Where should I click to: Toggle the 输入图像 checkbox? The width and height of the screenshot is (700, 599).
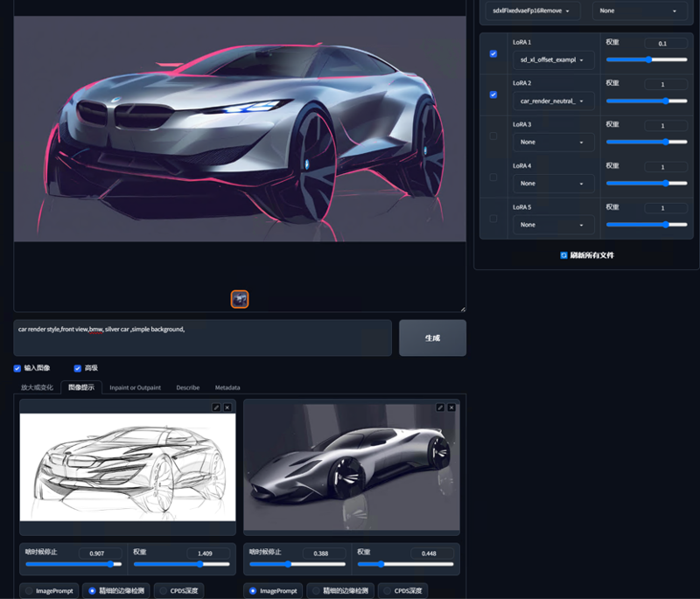(17, 368)
